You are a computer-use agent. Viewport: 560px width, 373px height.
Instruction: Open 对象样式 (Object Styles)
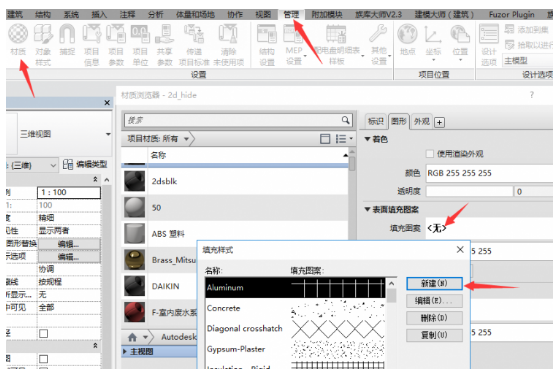tap(43, 44)
